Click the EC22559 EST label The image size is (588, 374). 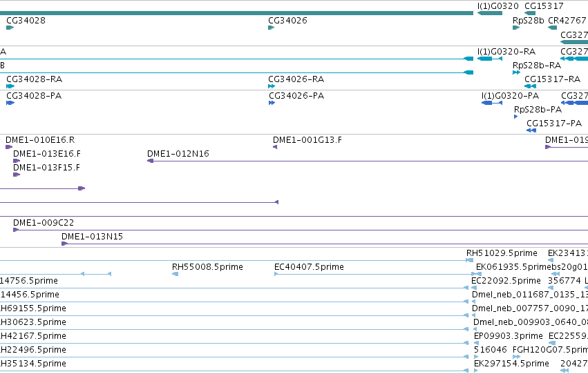(568, 336)
